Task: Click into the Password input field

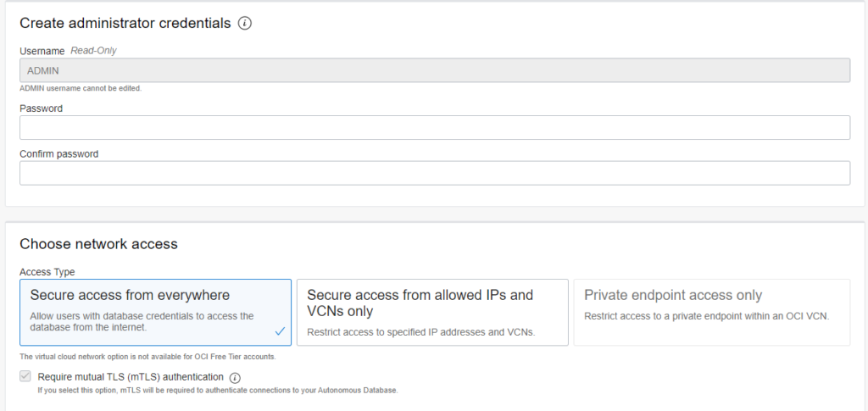Action: pyautogui.click(x=434, y=127)
